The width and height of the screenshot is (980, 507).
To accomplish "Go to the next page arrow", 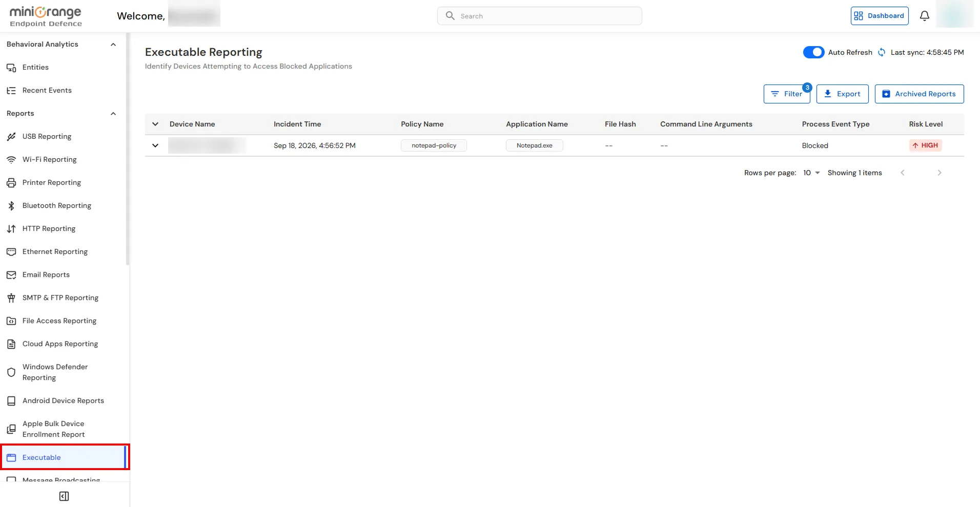I will [939, 173].
